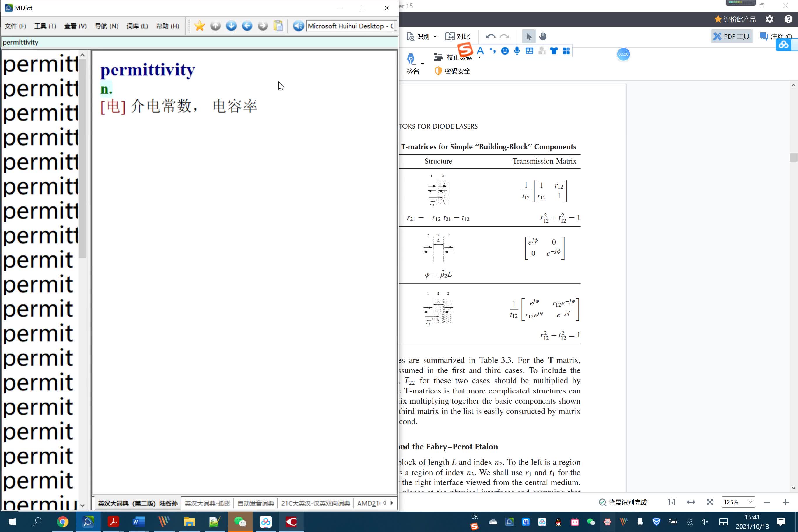Click Baidu cloud icon at PDF window edge
The image size is (798, 532).
click(784, 45)
